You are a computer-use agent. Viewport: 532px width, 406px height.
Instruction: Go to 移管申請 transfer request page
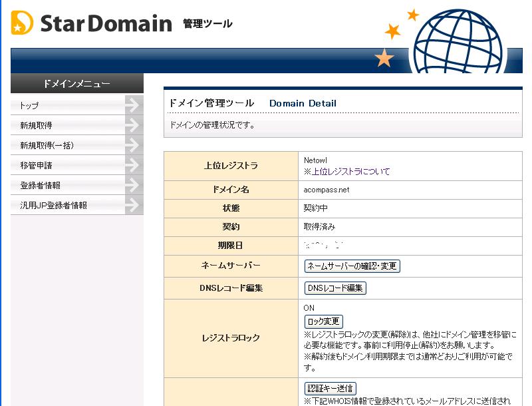click(x=37, y=166)
